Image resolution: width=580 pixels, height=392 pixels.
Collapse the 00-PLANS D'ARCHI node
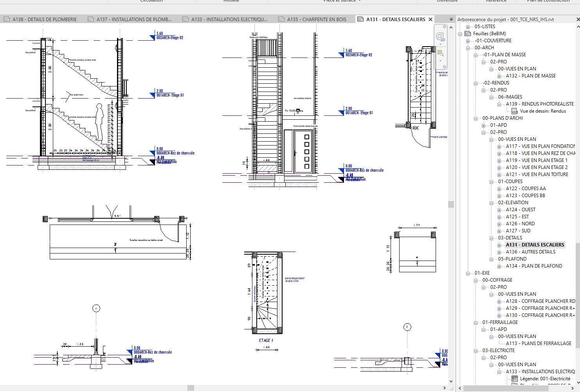(x=476, y=118)
